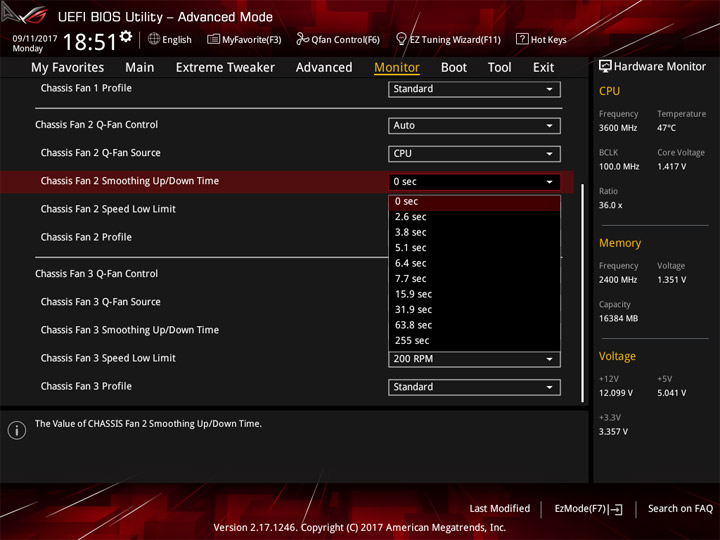
Task: Open the clock settings gear icon
Action: coord(125,36)
